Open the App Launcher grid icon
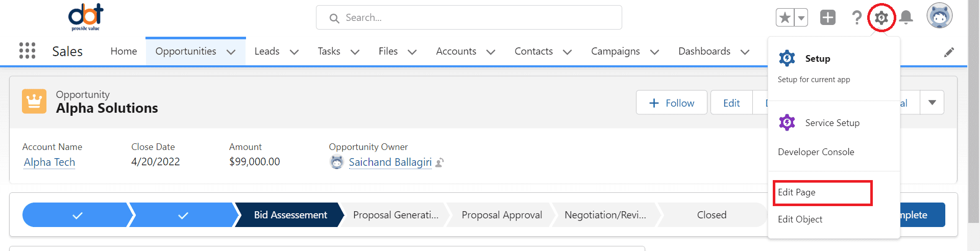This screenshot has width=980, height=251. pyautogui.click(x=27, y=51)
